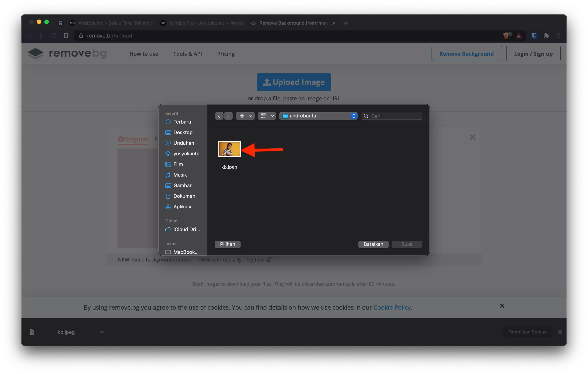
Task: Switch to the Sunting Pos Androbuntu tab
Action: (202, 23)
